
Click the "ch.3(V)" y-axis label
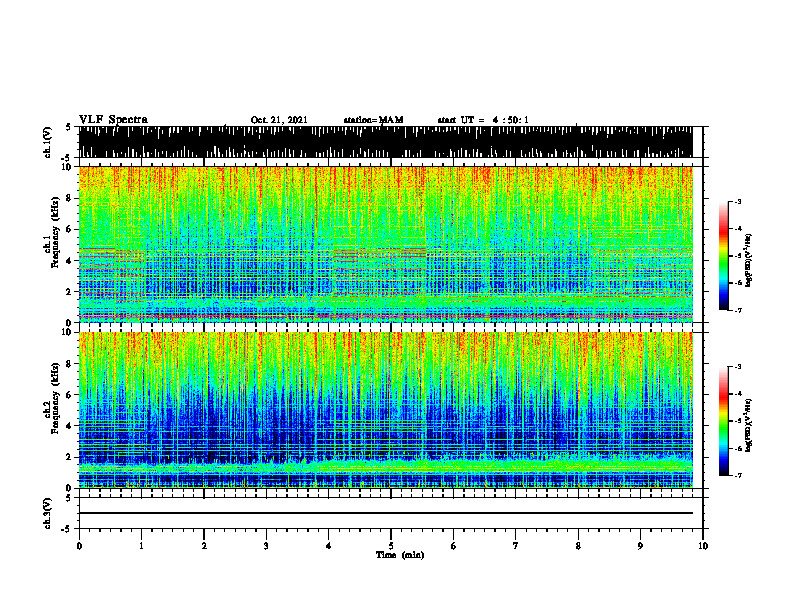click(47, 513)
